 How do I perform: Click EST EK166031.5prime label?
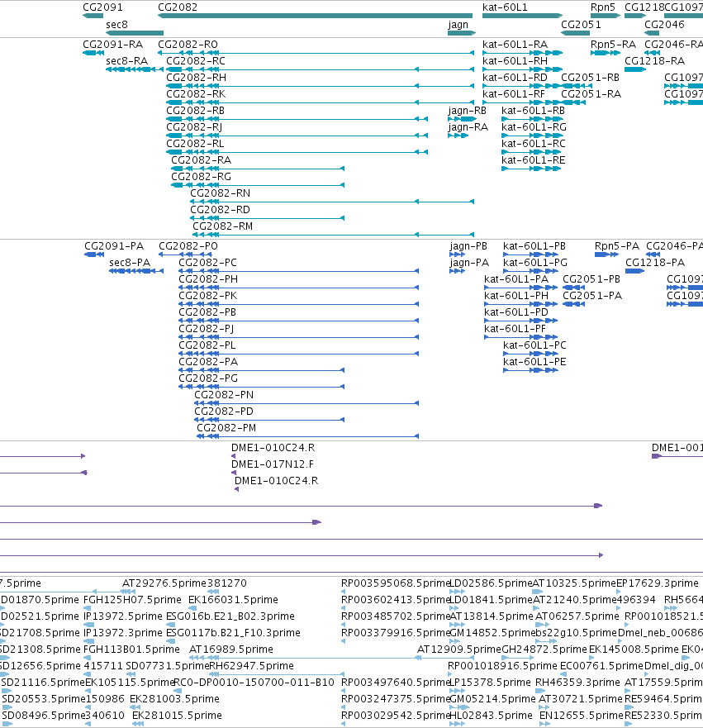click(233, 600)
